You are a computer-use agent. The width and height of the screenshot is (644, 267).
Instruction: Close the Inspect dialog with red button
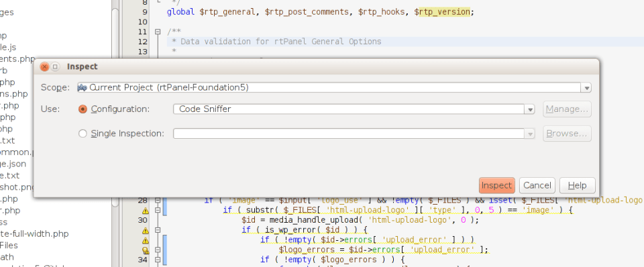point(45,66)
